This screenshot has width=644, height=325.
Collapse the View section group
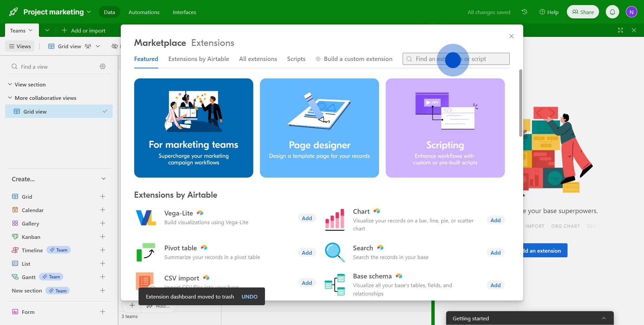click(10, 84)
